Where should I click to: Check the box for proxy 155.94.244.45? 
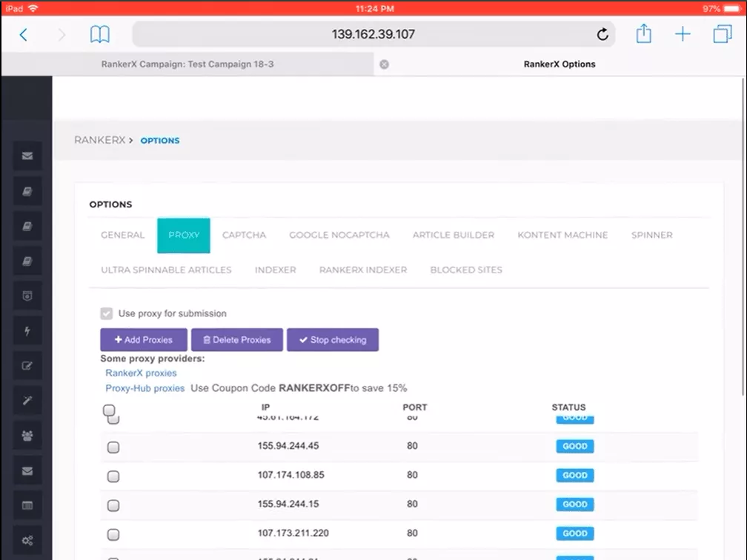click(x=113, y=446)
